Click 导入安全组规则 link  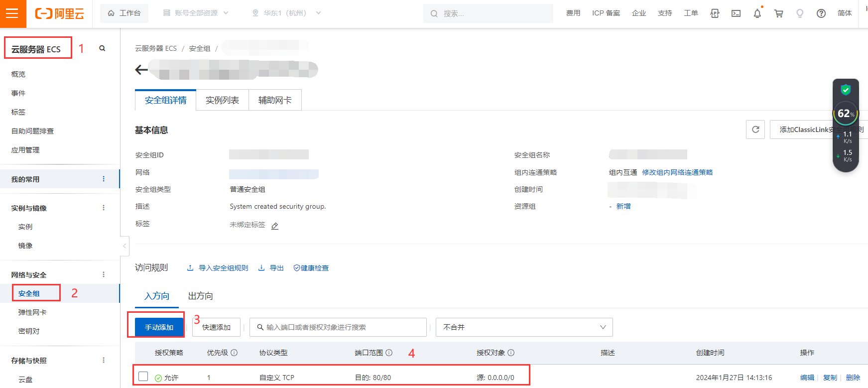pyautogui.click(x=218, y=268)
